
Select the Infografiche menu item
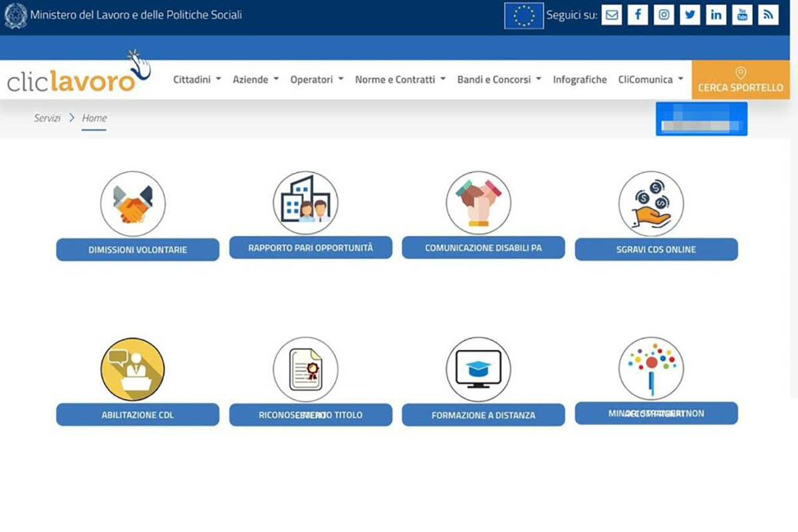click(x=579, y=79)
